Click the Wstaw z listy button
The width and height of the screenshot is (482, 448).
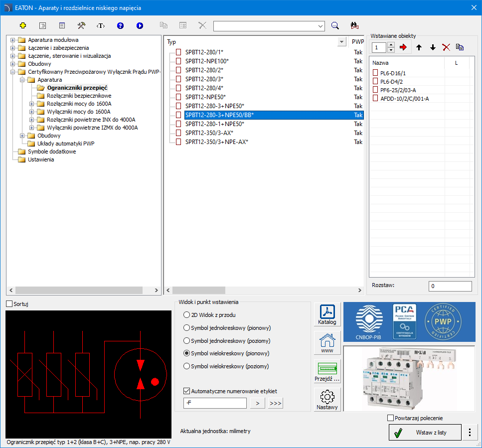pyautogui.click(x=425, y=433)
